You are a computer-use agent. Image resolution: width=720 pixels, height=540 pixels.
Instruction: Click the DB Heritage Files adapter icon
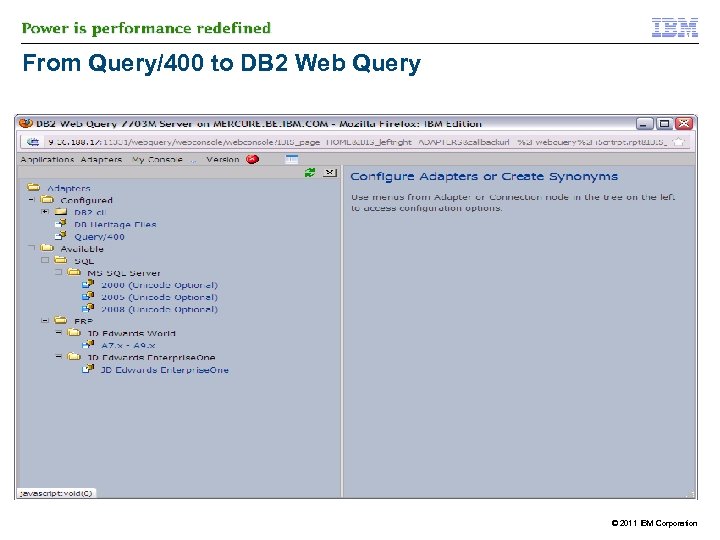[61, 224]
